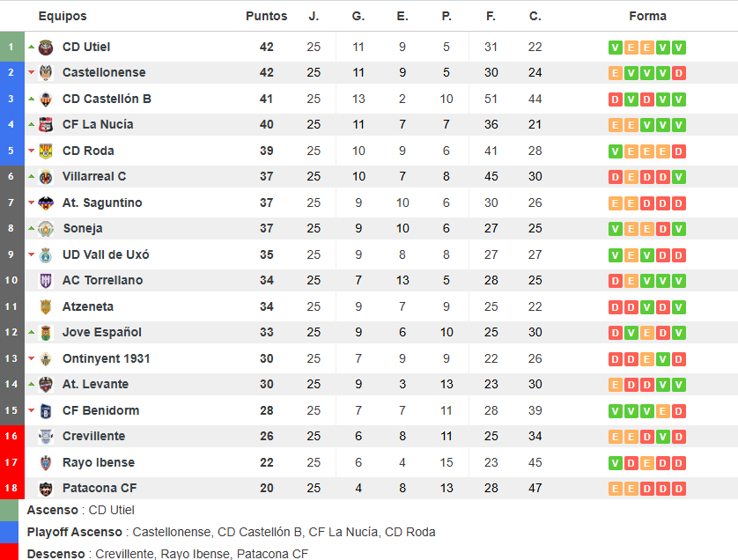
Task: Click the At. Saguntino bat crest
Action: 46,203
